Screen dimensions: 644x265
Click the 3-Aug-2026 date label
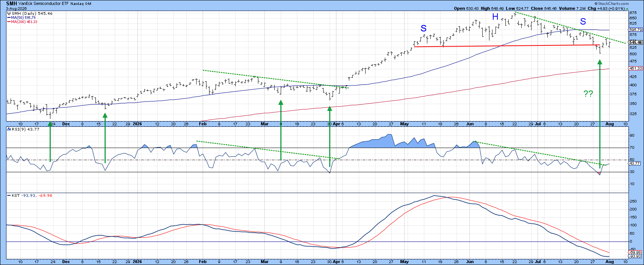click(x=17, y=8)
